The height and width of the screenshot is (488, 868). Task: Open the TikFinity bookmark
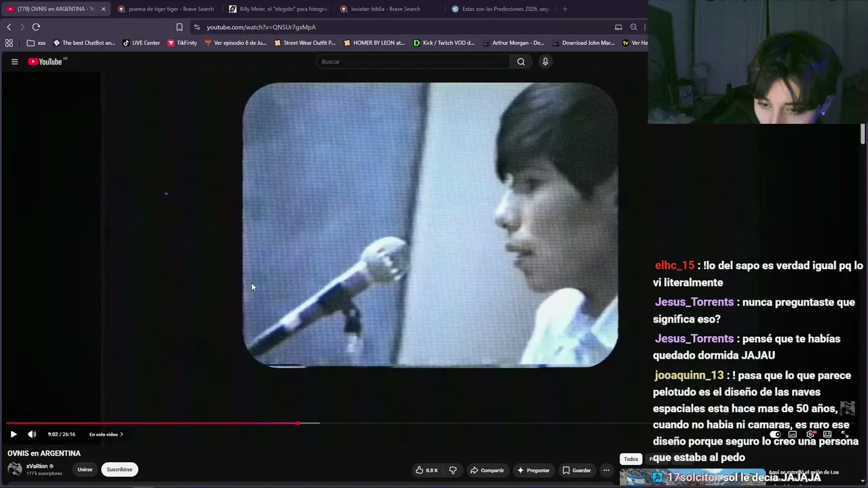point(182,43)
